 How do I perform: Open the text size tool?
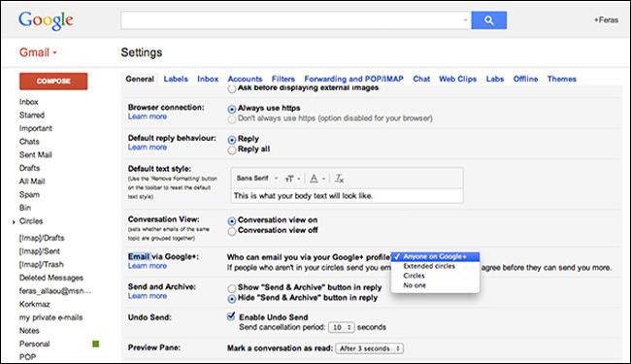pyautogui.click(x=292, y=179)
